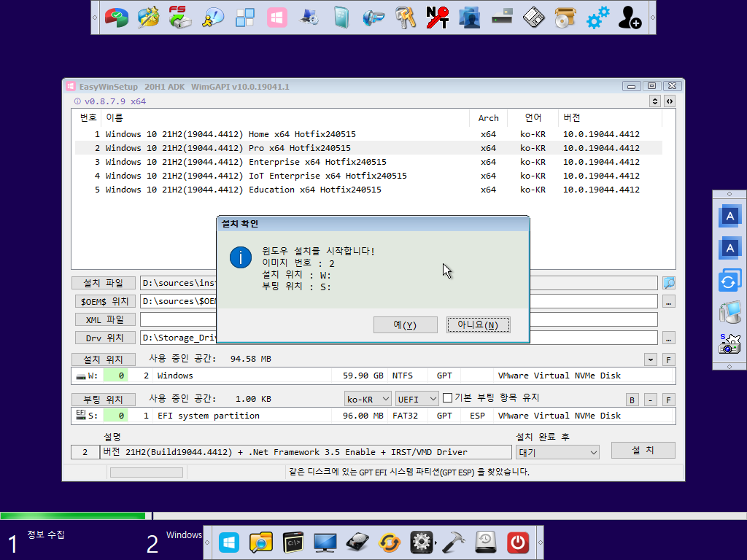Screen dimensions: 747x560
Task: Click the 설치 install button
Action: click(643, 451)
